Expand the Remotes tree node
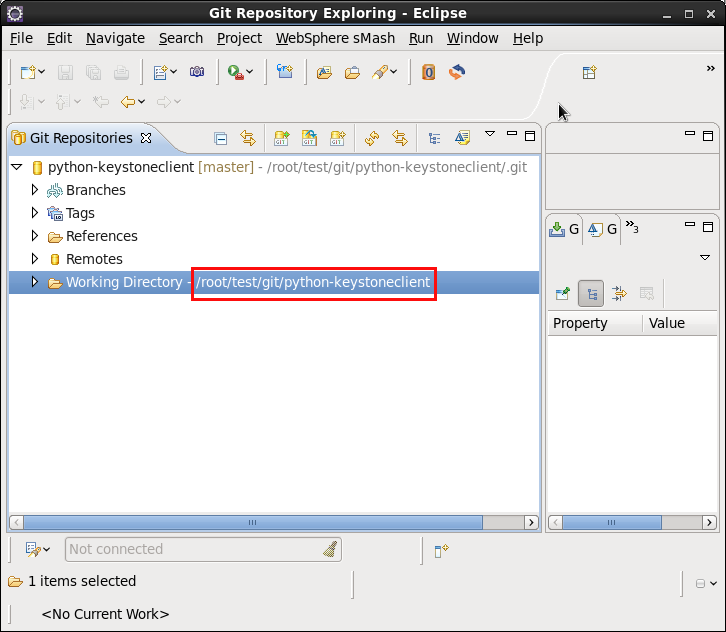The image size is (726, 632). point(34,259)
